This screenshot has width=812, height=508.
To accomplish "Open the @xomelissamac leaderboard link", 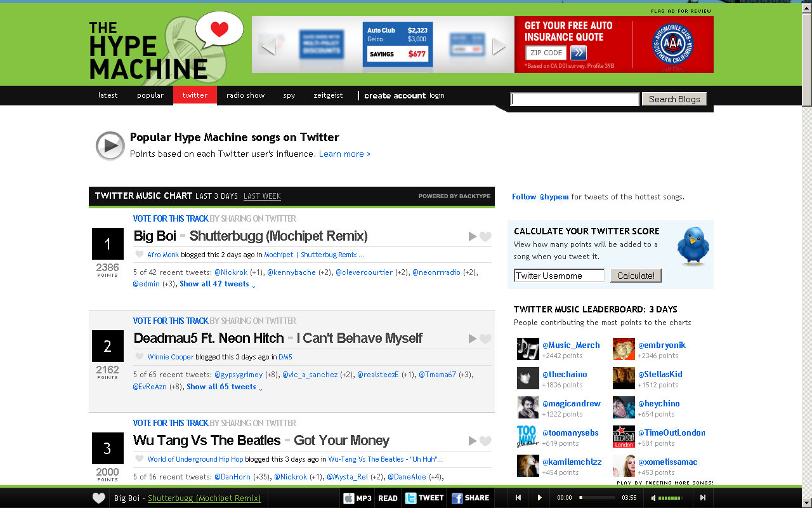I will tap(668, 462).
